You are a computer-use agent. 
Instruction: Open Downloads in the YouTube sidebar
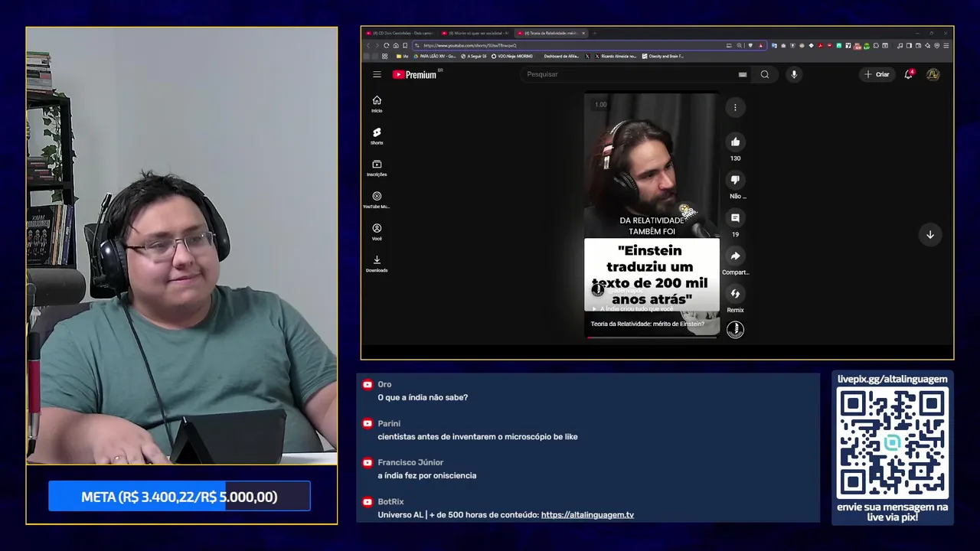tap(377, 264)
